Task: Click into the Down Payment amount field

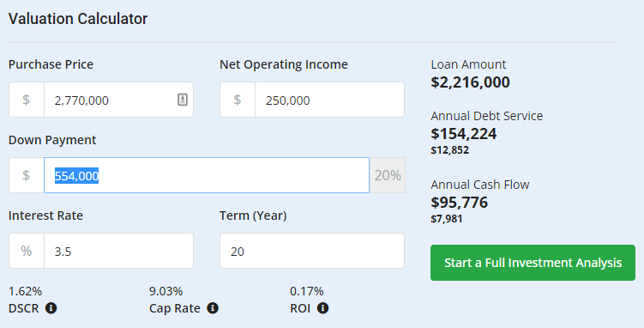Action: point(207,175)
